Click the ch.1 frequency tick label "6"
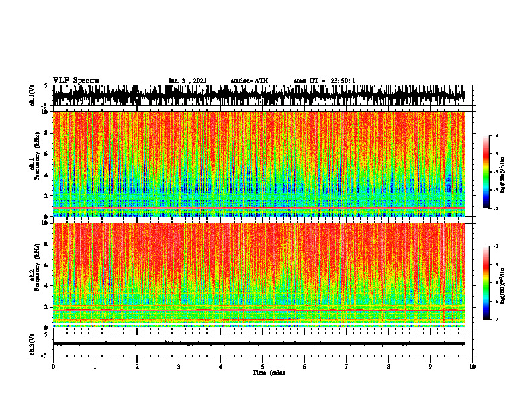The image size is (532, 411). (48, 154)
